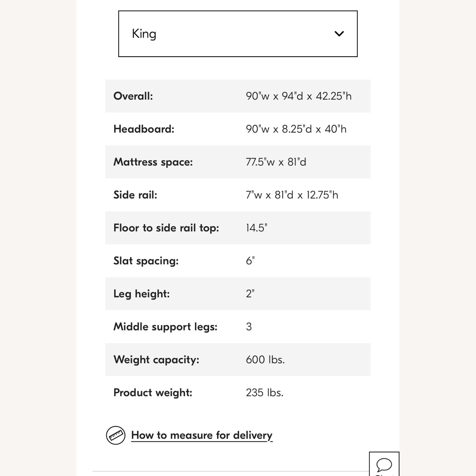
Task: Click the King text in size selector
Action: click(144, 34)
